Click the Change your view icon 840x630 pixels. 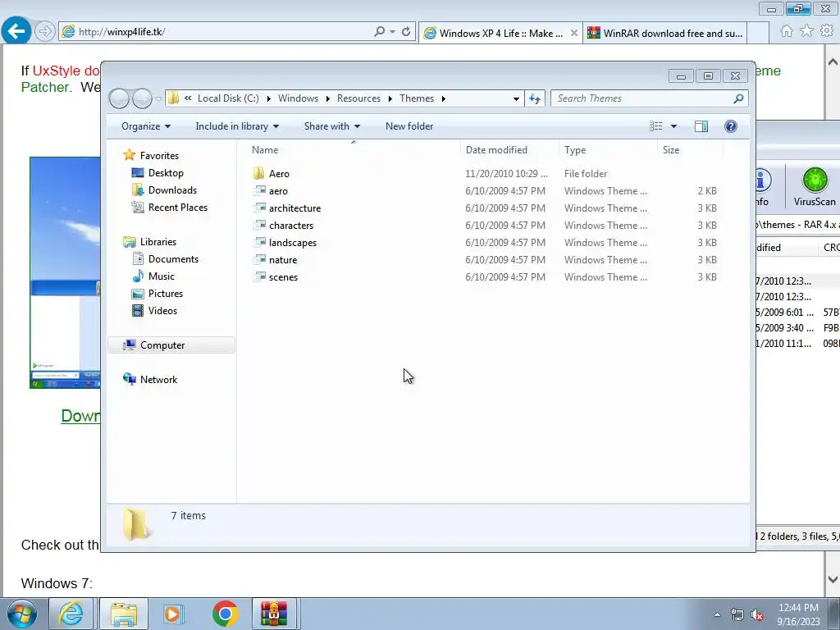[x=655, y=126]
